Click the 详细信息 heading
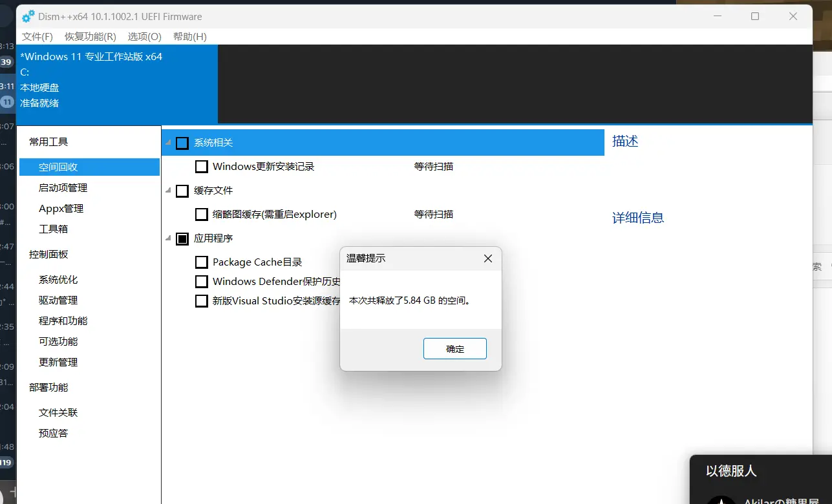832x504 pixels. pyautogui.click(x=638, y=218)
